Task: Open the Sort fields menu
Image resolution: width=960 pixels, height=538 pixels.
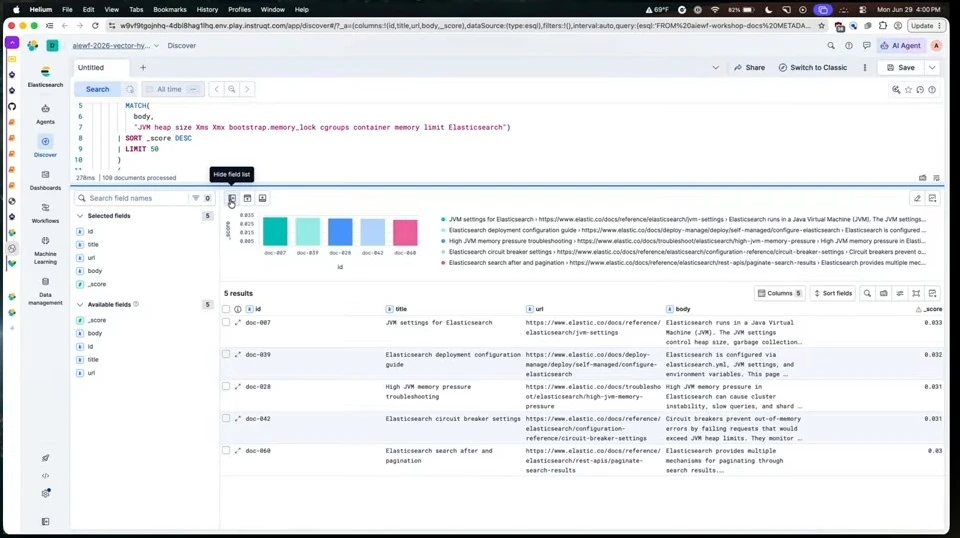Action: click(x=833, y=294)
